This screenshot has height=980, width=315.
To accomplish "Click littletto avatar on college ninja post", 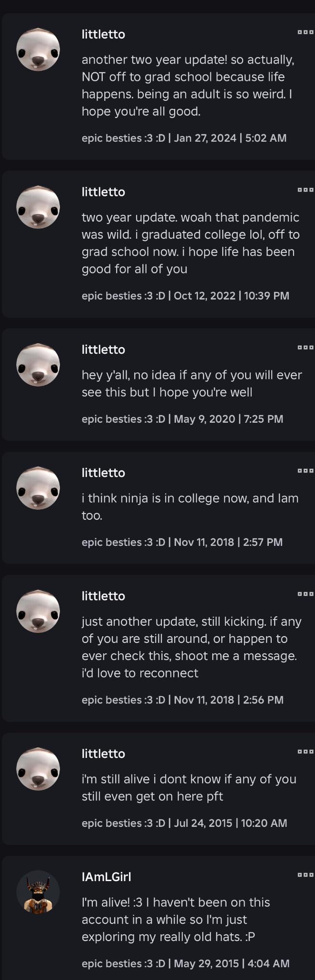I will (38, 487).
